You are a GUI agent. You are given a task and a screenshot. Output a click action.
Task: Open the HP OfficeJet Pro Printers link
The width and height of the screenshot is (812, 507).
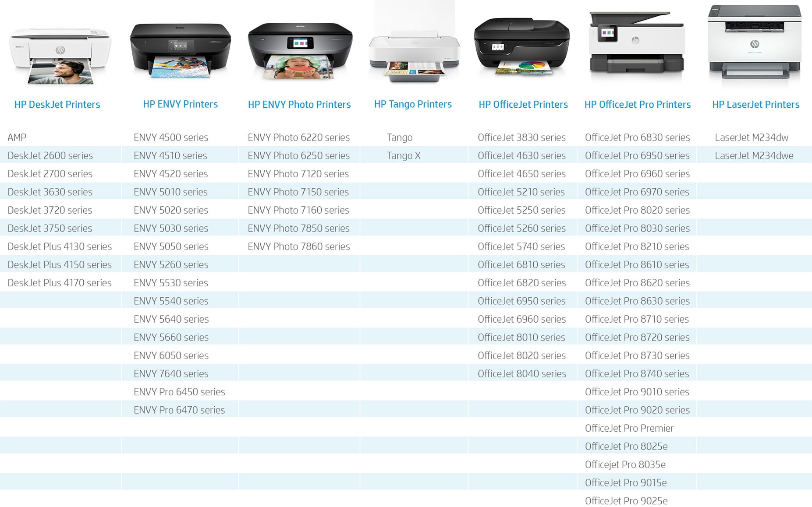tap(638, 105)
